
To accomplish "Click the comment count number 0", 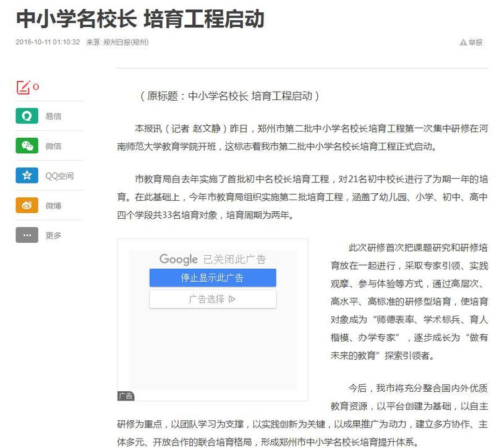I will tap(36, 87).
